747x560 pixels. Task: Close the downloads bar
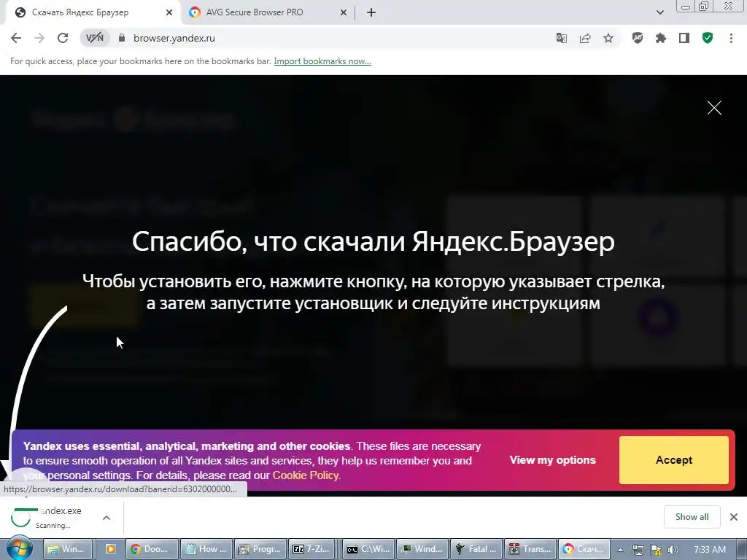(734, 517)
